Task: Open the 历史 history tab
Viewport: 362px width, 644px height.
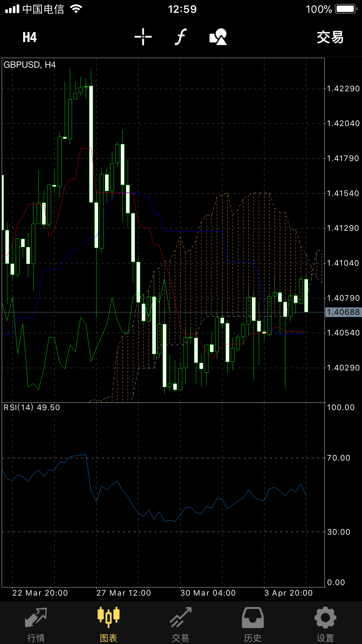Action: click(x=253, y=625)
